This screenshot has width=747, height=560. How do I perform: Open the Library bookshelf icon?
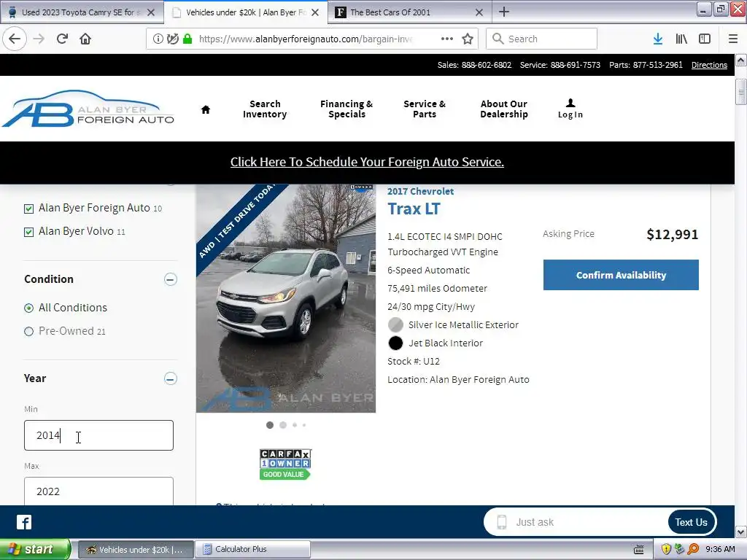pos(681,39)
